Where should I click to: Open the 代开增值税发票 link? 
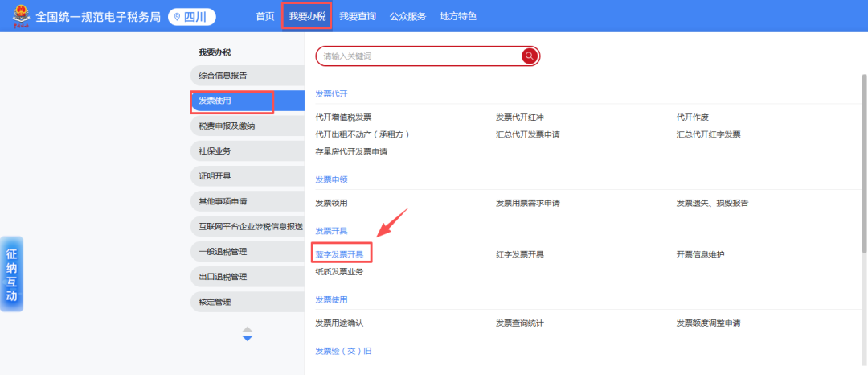click(343, 117)
